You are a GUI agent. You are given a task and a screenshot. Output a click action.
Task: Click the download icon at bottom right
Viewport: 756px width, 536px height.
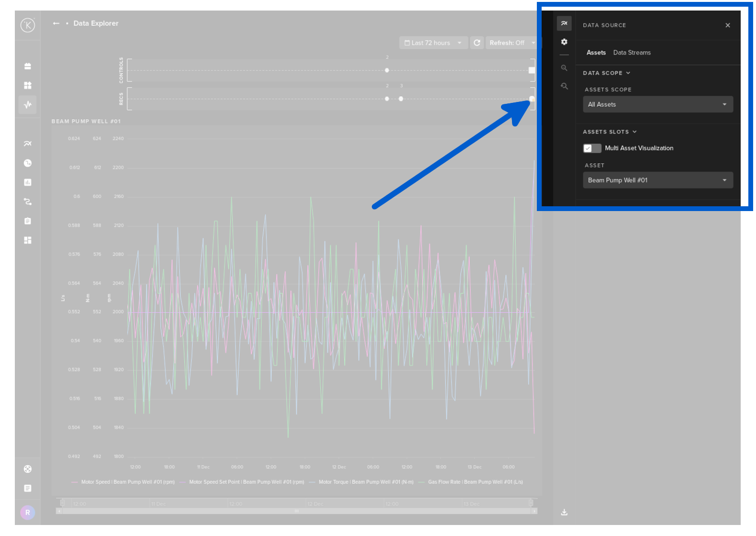[x=564, y=512]
